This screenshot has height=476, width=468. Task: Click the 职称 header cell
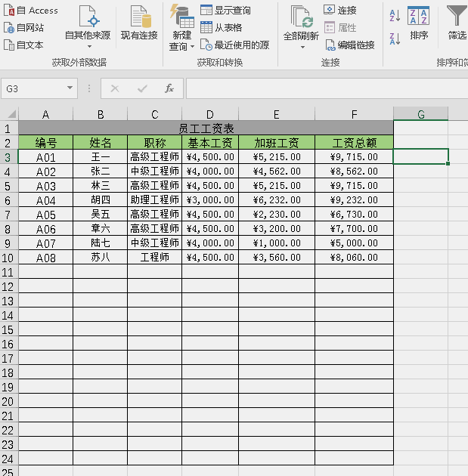click(x=154, y=142)
